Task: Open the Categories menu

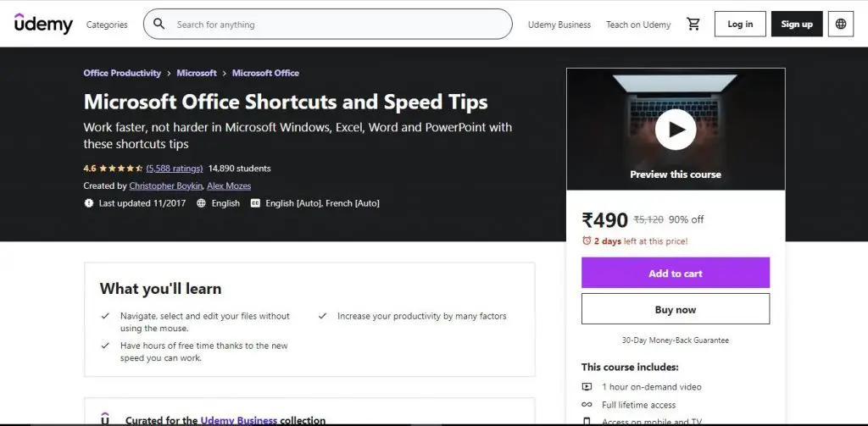Action: click(x=107, y=25)
